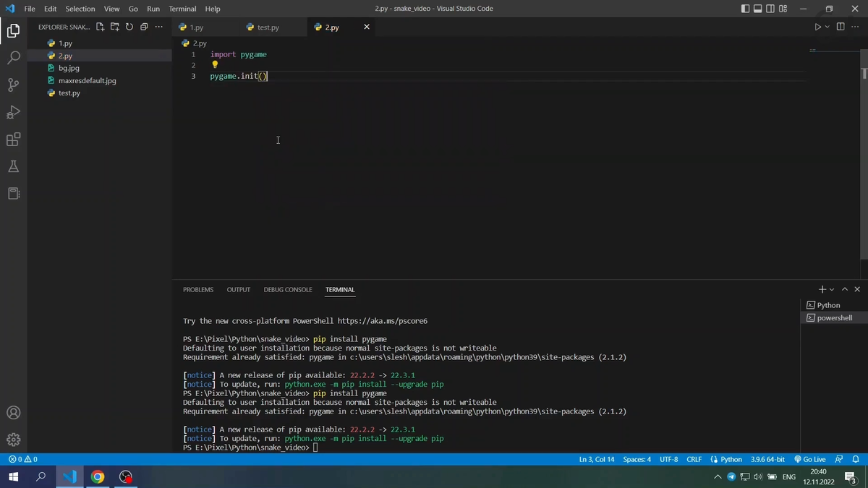Open the Accounts menu in activity bar
868x488 pixels.
[x=13, y=413]
